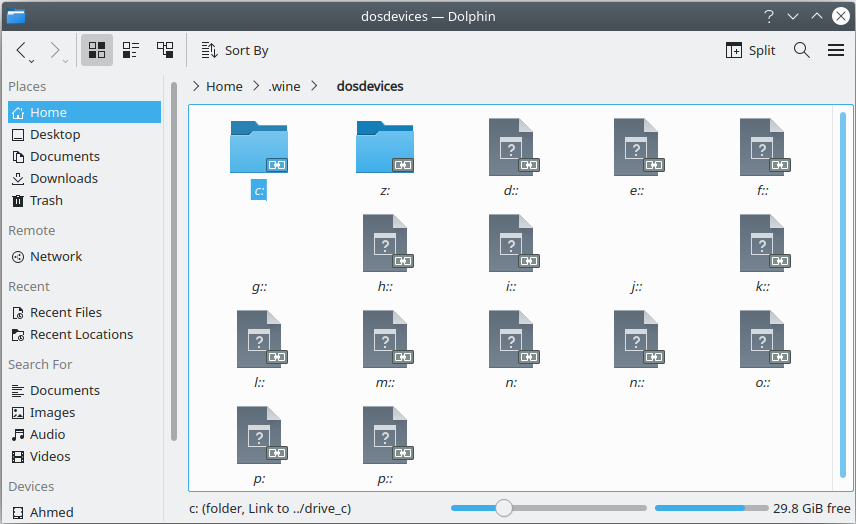The width and height of the screenshot is (856, 524).
Task: Click the status bar text for c:
Action: 270,509
